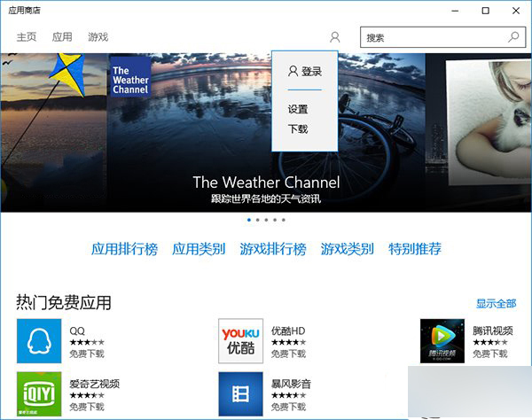532x420 pixels.
Task: Click the 优酷HD app title
Action: coord(288,331)
